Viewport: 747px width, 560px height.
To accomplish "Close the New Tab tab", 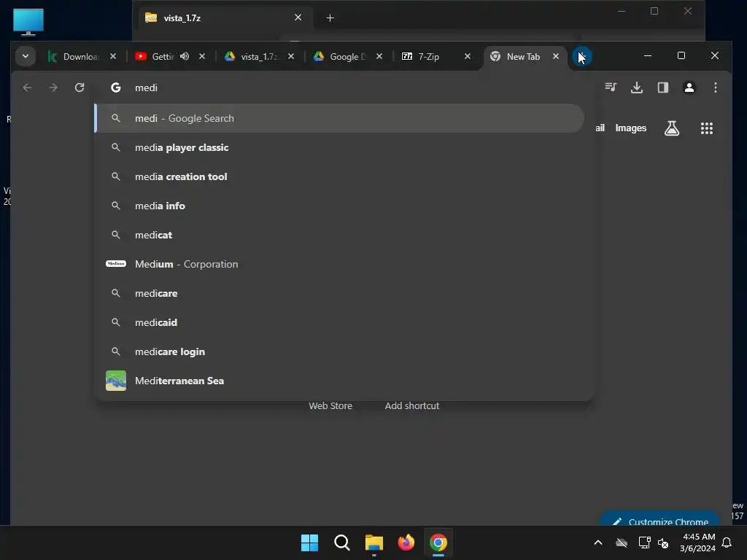I will click(555, 56).
